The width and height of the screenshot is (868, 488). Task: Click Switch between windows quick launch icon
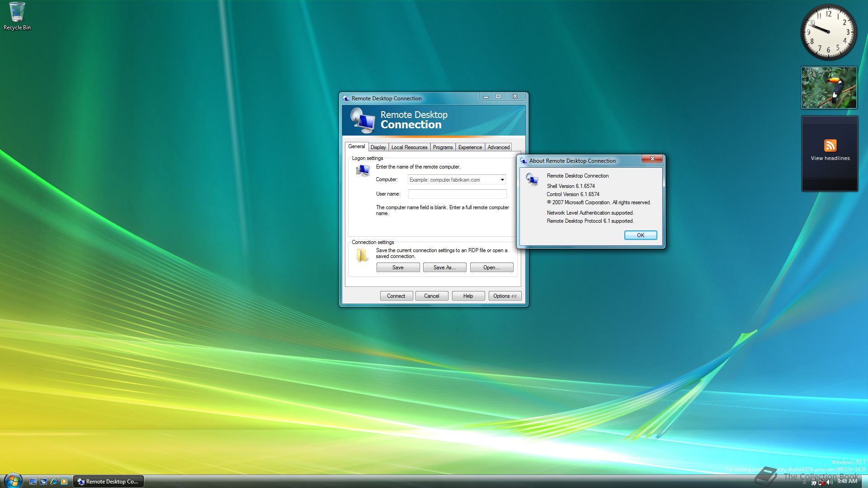click(x=43, y=482)
